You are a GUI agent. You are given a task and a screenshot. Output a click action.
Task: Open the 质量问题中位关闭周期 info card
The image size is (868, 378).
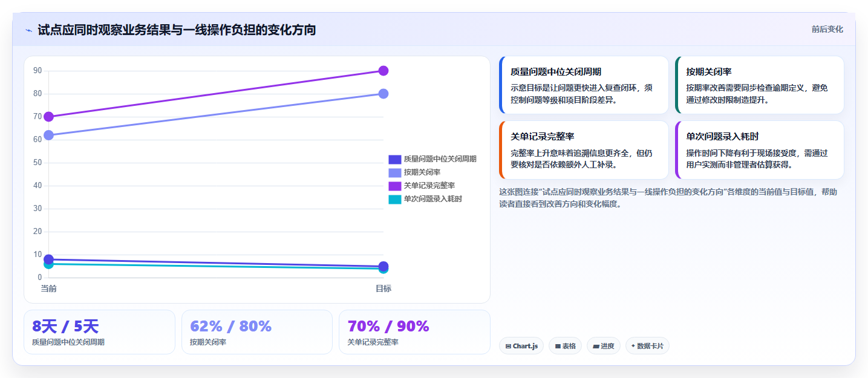coord(584,85)
